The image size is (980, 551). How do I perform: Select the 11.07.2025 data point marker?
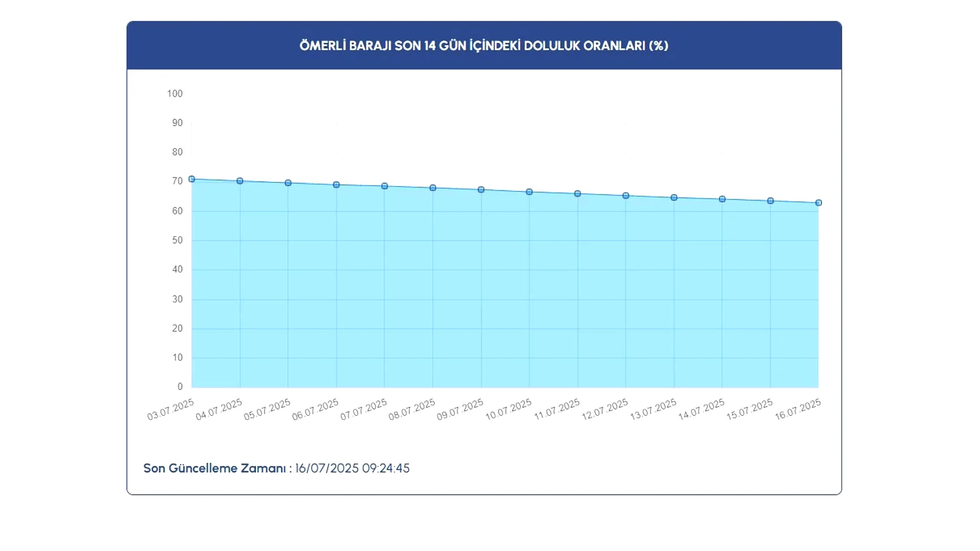click(578, 194)
